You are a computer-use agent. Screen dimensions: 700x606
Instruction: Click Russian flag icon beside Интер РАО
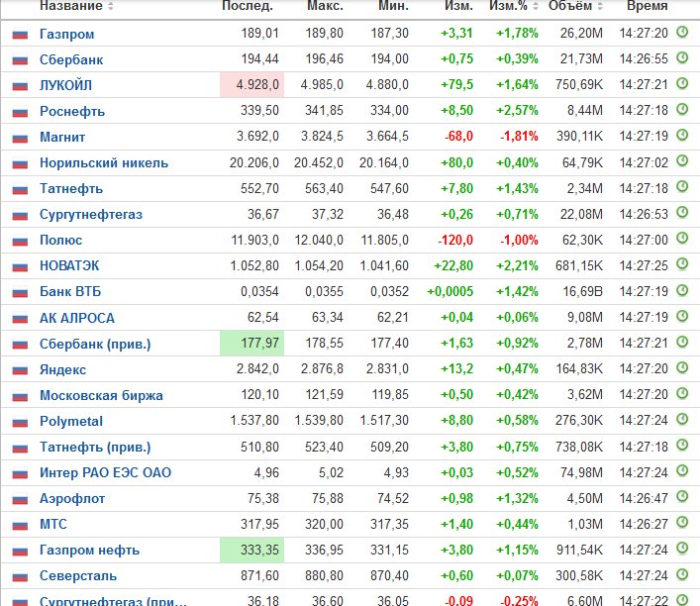(x=20, y=473)
